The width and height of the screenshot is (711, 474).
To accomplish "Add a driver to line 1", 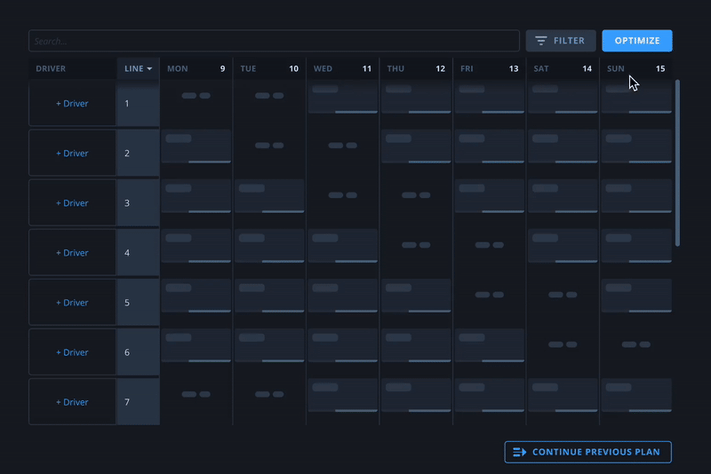I will [72, 103].
